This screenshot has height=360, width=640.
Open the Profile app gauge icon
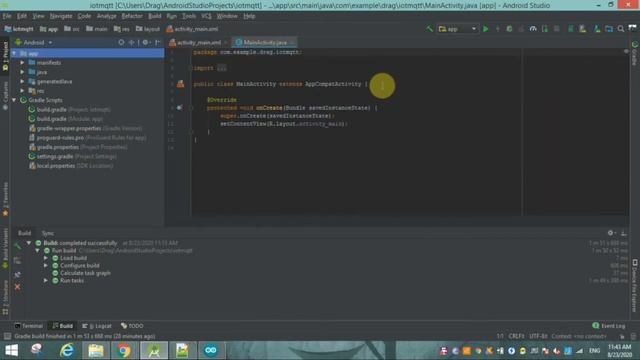533,29
